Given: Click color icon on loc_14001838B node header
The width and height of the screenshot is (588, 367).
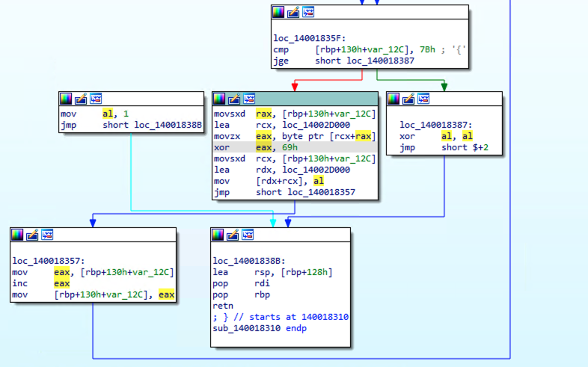Looking at the screenshot, I should [x=218, y=235].
